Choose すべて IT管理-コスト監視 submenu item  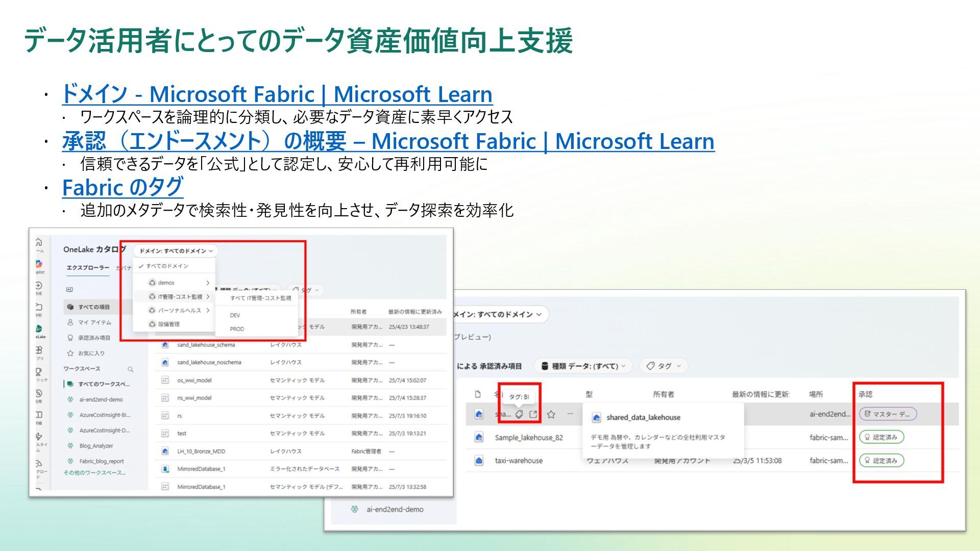260,298
